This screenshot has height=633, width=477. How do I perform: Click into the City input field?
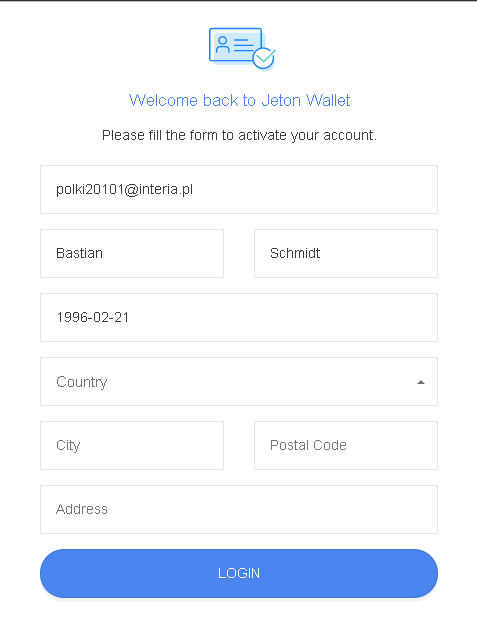click(x=132, y=446)
